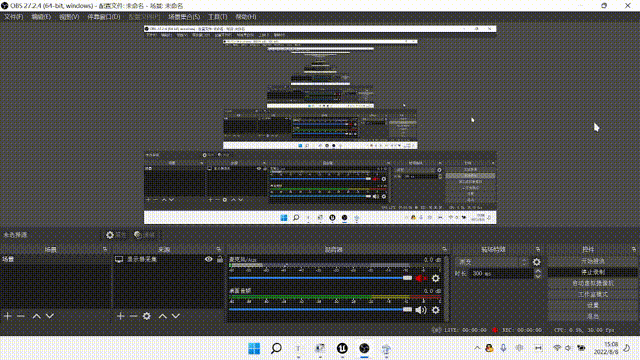Open source Filters button beside Properties
640x360 pixels.
pyautogui.click(x=145, y=235)
